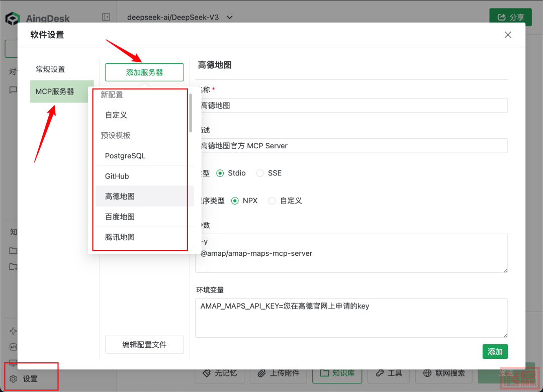This screenshot has width=543, height=392.
Task: Close the 软件设置 dialog
Action: point(508,35)
